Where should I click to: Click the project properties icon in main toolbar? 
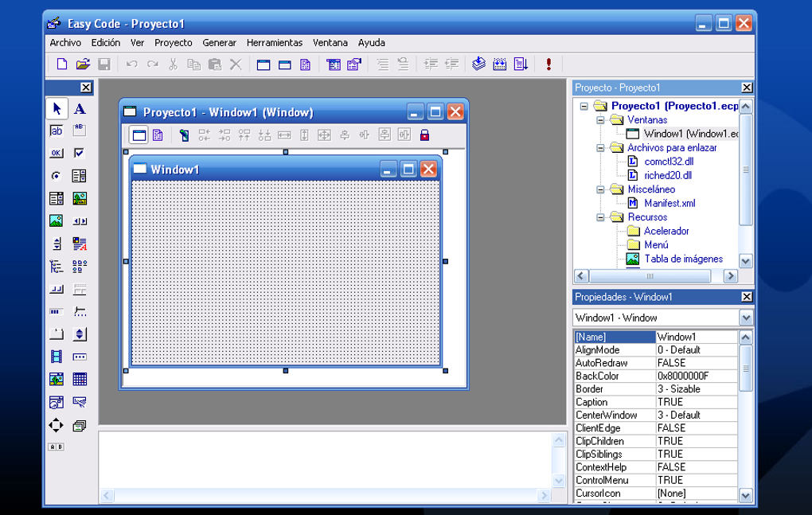coord(354,64)
